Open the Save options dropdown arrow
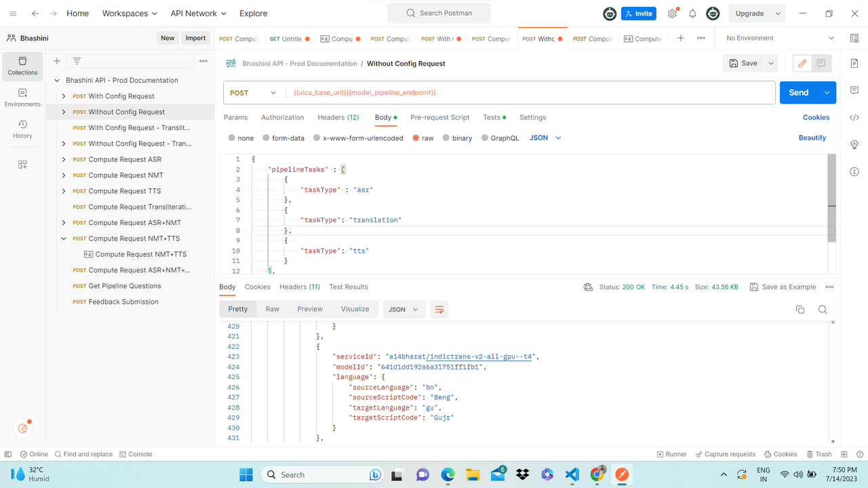This screenshot has width=868, height=488. coord(771,63)
